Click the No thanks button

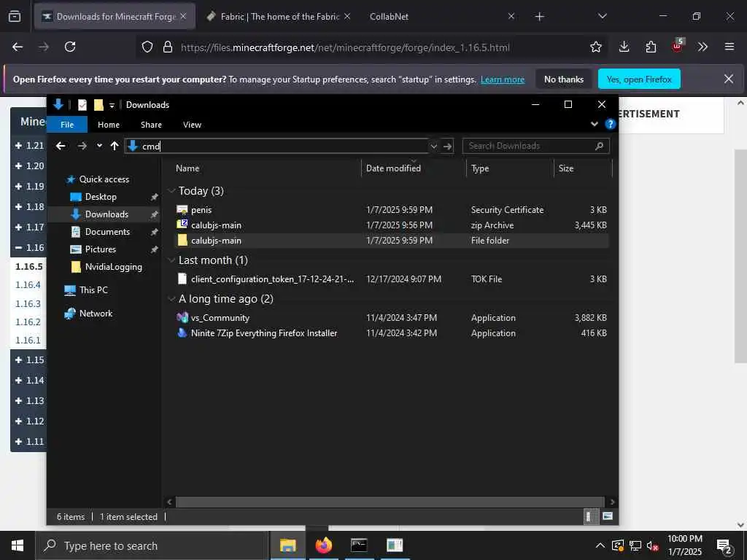564,79
